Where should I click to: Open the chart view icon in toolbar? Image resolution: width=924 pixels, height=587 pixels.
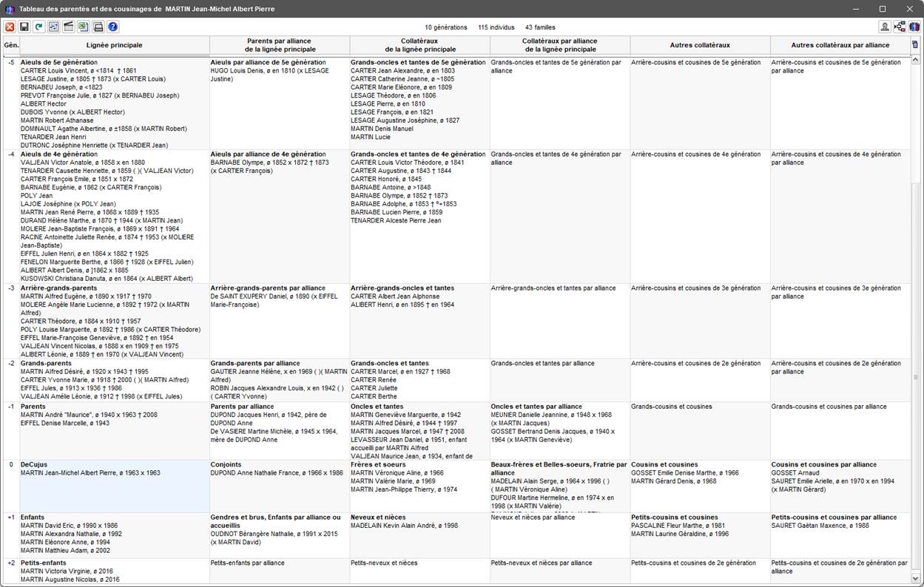(x=53, y=27)
